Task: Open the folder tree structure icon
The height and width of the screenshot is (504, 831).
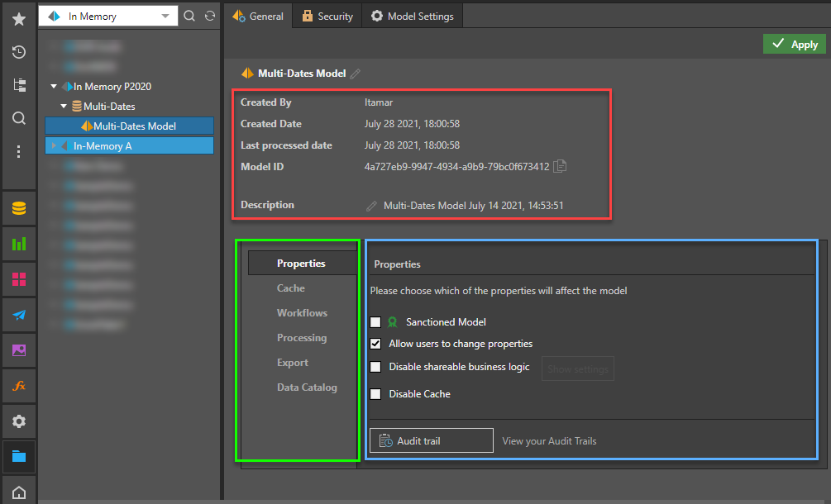Action: click(x=19, y=85)
